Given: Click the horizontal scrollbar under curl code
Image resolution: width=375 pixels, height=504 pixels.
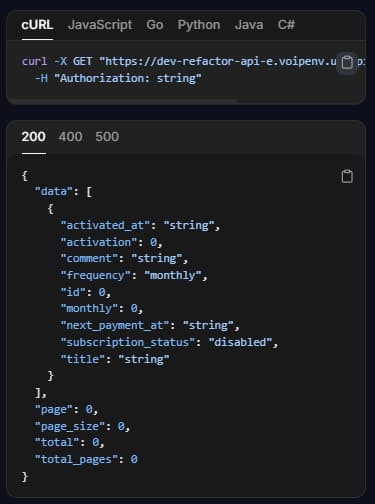Looking at the screenshot, I should click(x=122, y=100).
